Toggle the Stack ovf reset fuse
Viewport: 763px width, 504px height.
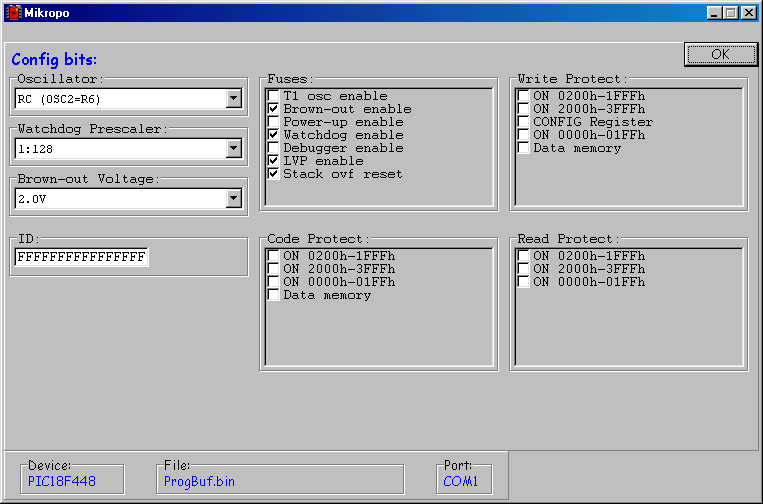tap(273, 174)
